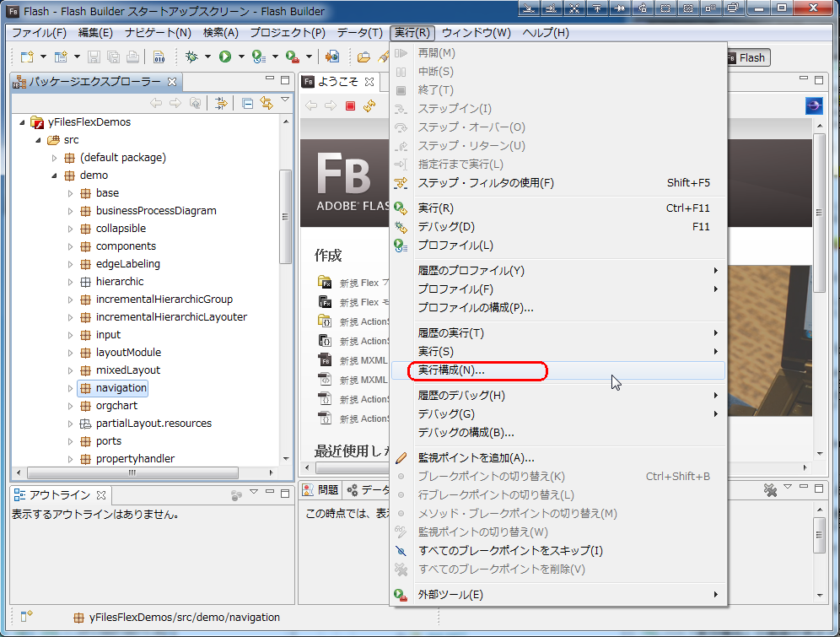Click the purple globe icon at the welcome page corner
The width and height of the screenshot is (840, 637).
[x=814, y=106]
